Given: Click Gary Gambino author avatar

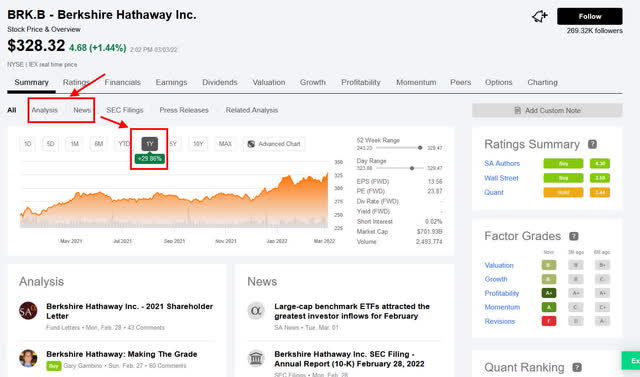Looking at the screenshot, I should 28,358.
